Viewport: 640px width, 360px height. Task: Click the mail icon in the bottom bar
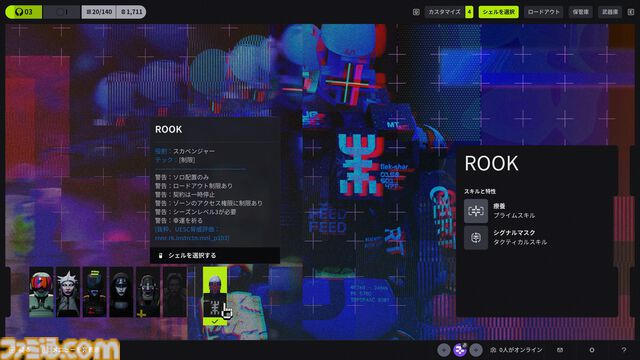tap(560, 350)
